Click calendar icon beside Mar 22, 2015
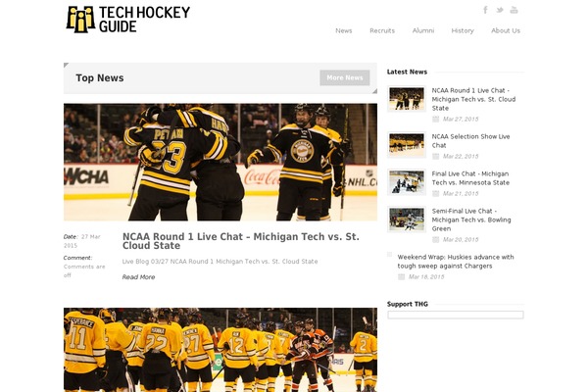The height and width of the screenshot is (392, 588). [435, 157]
